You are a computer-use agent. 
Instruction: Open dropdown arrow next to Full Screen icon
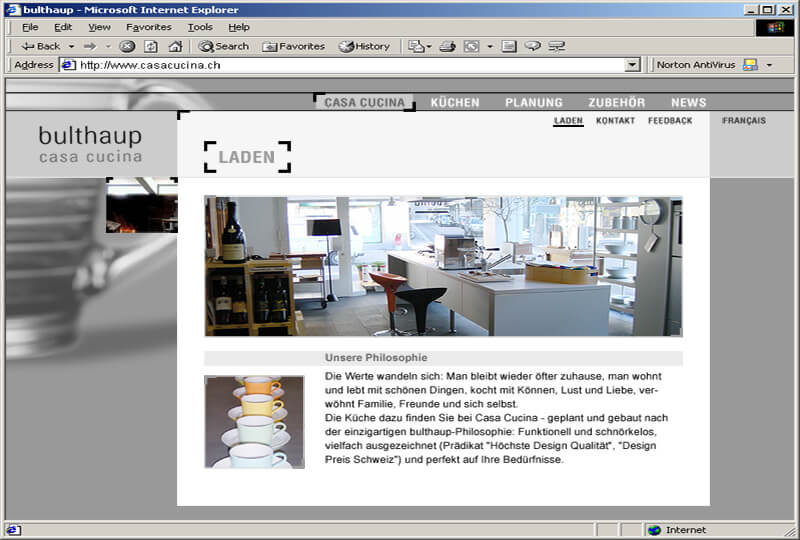coord(490,46)
